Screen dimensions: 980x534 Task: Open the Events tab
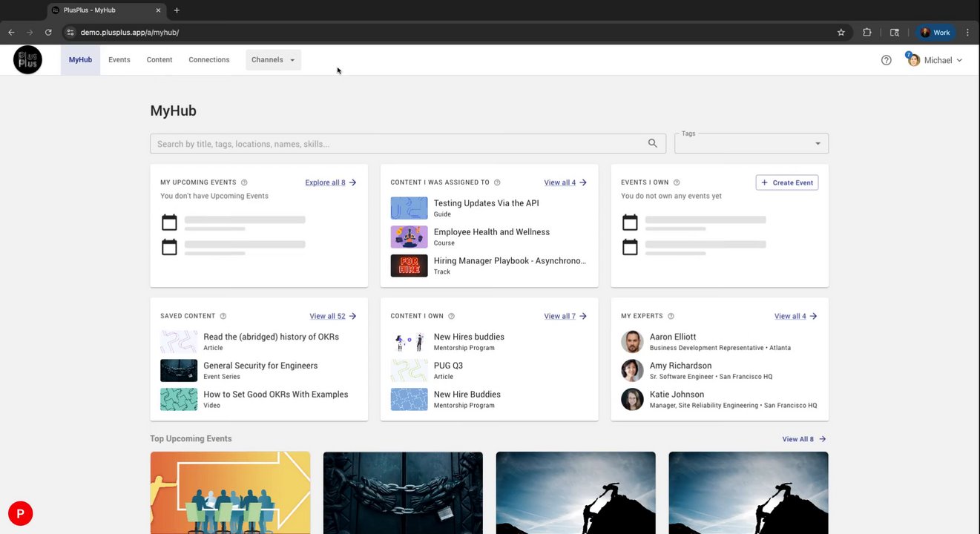pos(119,60)
